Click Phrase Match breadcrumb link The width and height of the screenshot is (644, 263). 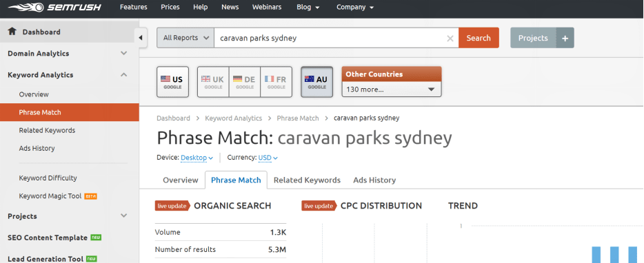[x=298, y=118]
